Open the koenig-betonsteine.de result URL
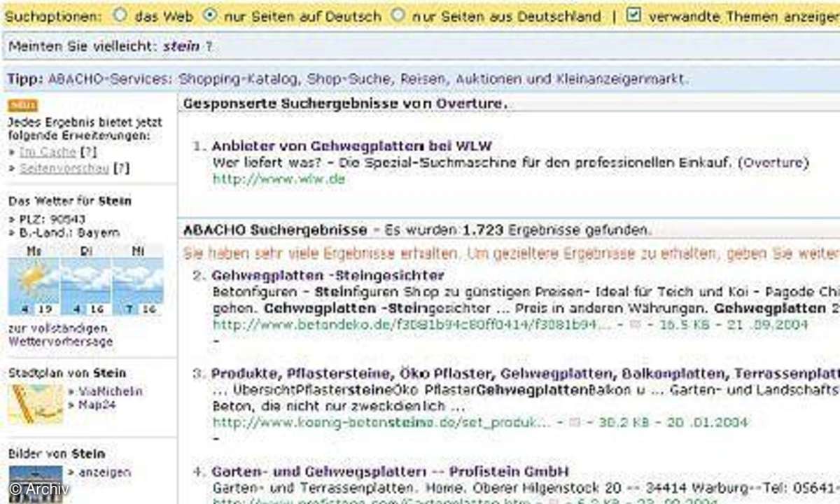This screenshot has height=504, width=840. click(382, 422)
